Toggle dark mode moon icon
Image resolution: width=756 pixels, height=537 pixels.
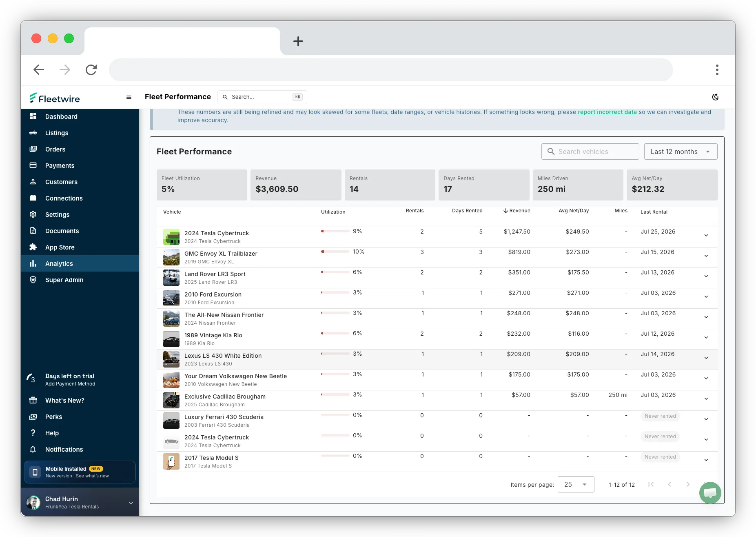715,97
